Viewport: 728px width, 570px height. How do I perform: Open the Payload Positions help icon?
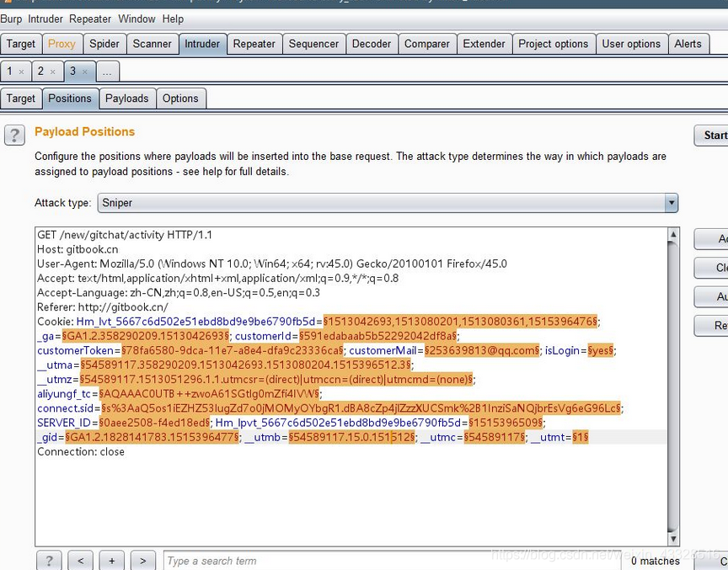point(14,136)
